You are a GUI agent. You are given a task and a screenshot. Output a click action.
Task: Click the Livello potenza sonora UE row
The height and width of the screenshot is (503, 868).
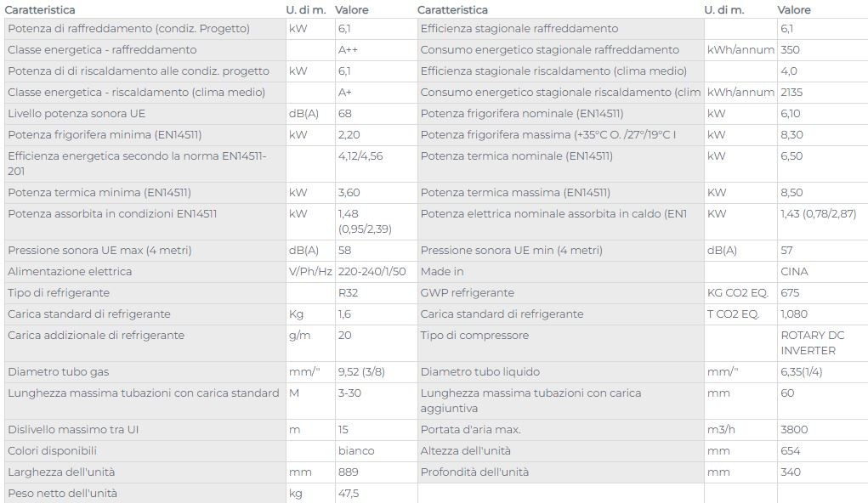[x=210, y=114]
